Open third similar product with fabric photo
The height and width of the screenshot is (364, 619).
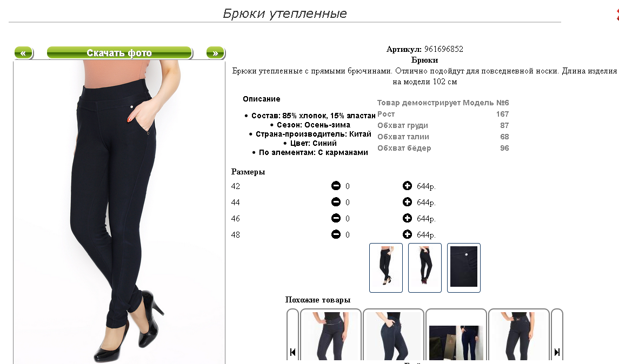pyautogui.click(x=456, y=336)
